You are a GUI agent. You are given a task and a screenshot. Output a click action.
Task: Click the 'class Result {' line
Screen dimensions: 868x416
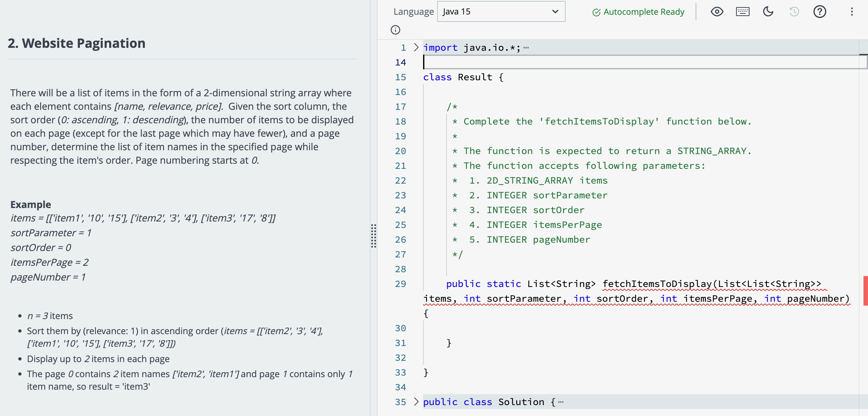tap(463, 77)
